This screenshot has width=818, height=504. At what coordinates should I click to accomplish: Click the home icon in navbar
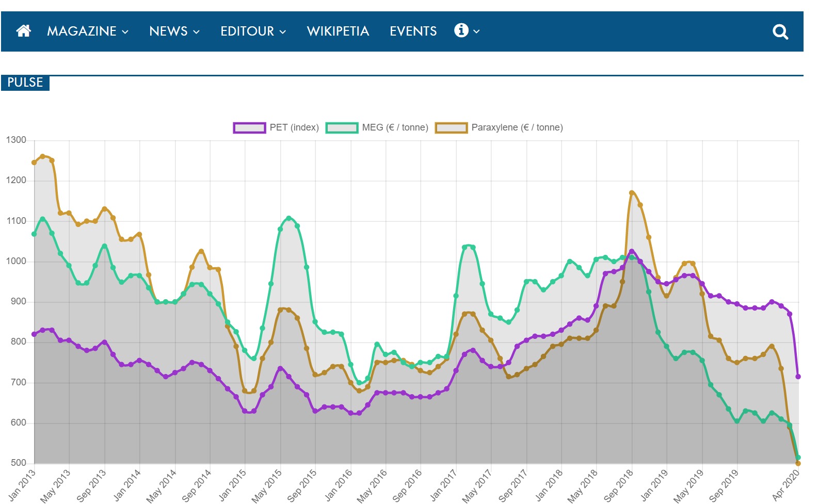tap(24, 31)
